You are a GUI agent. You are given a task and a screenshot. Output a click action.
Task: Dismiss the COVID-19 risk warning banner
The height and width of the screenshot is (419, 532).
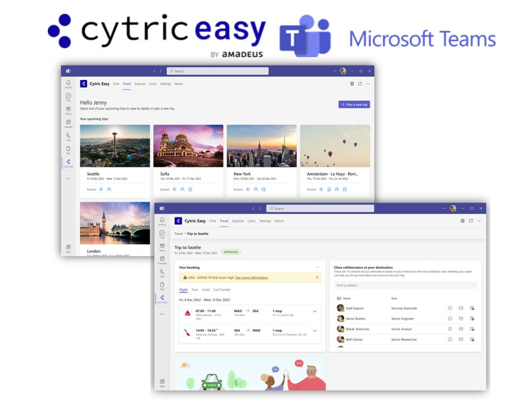[317, 278]
